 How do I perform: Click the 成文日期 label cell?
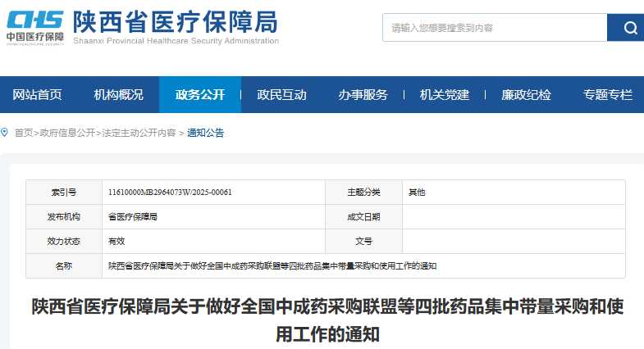(363, 216)
